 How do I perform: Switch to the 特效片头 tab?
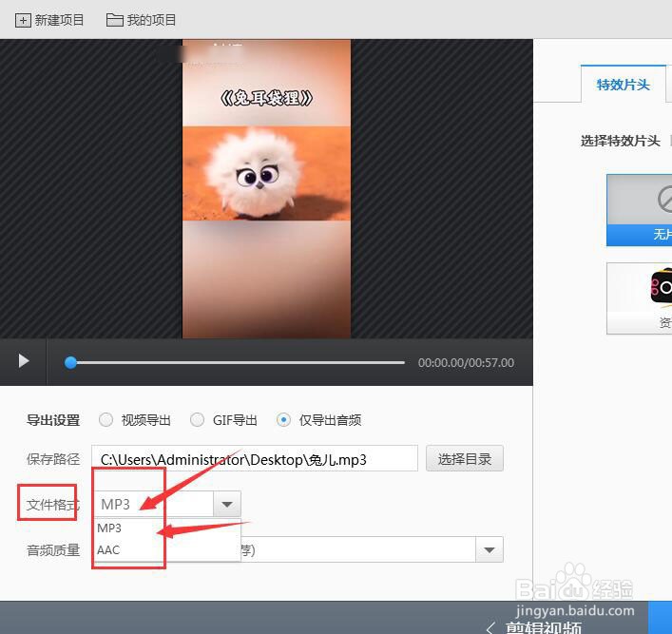(624, 84)
